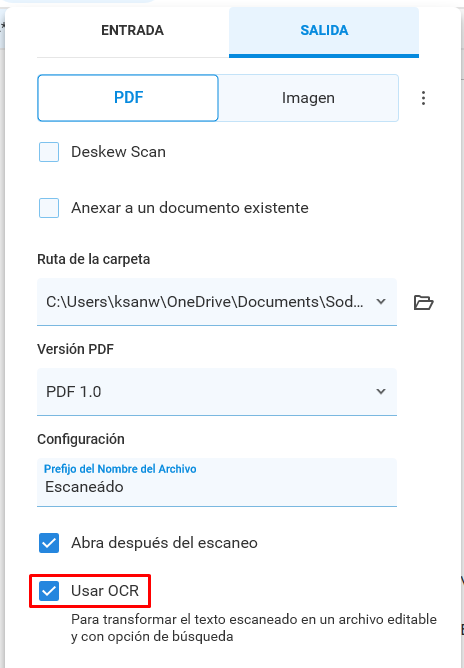
Task: Click the Anexar a un documento existente label
Action: [190, 208]
